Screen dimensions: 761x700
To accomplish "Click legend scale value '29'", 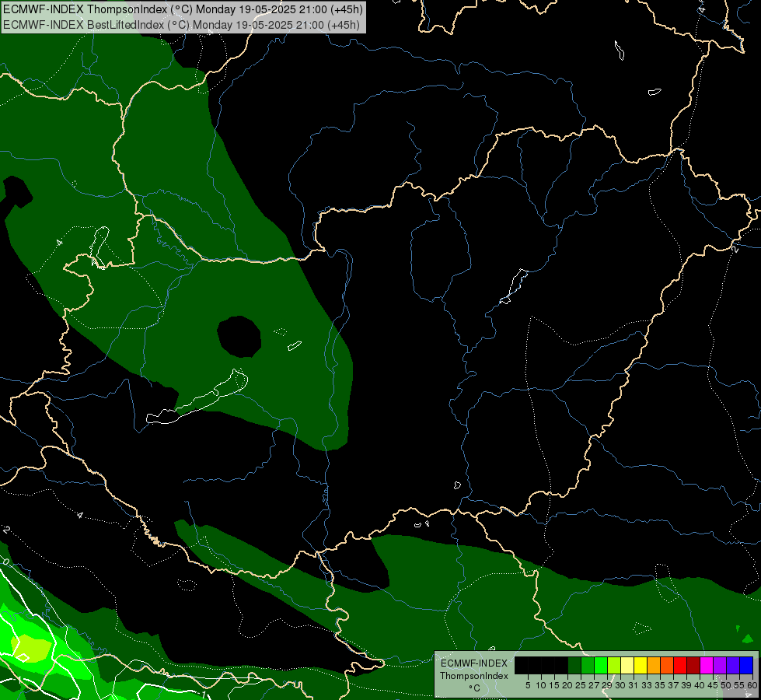I will click(607, 685).
